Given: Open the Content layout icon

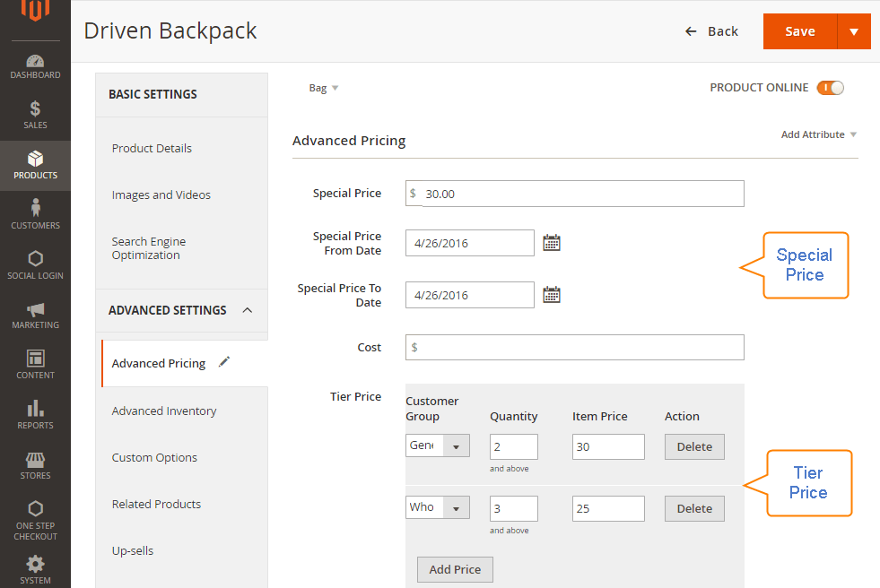Looking at the screenshot, I should pyautogui.click(x=35, y=359).
